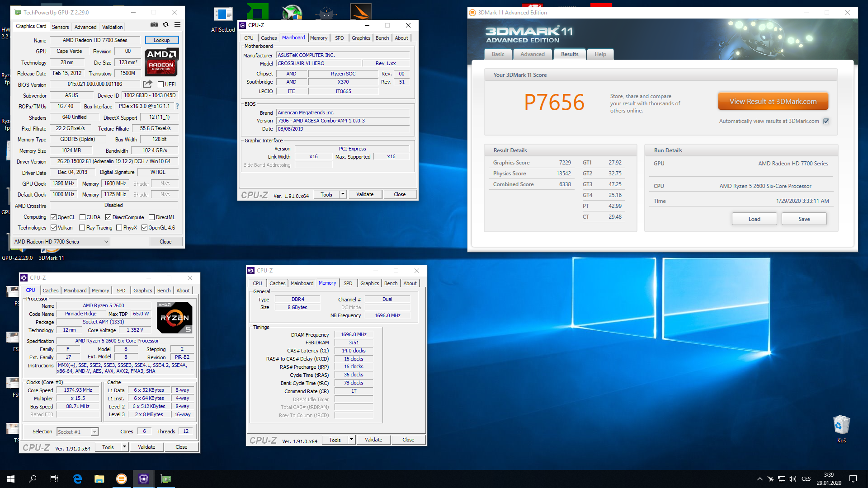Expand Tools dropdown in Mainboard CPU-Z
868x488 pixels.
click(343, 194)
